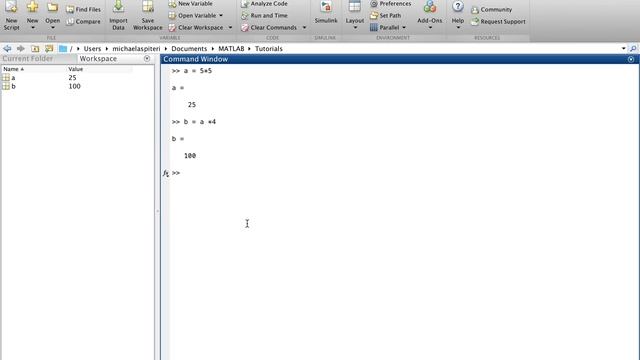Image resolution: width=640 pixels, height=360 pixels.
Task: Select variable b in Workspace
Action: 13,87
